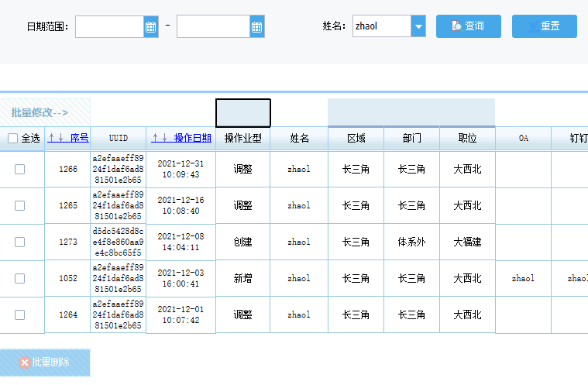The image size is (588, 385).
Task: Open the start date calendar picker
Action: click(151, 26)
